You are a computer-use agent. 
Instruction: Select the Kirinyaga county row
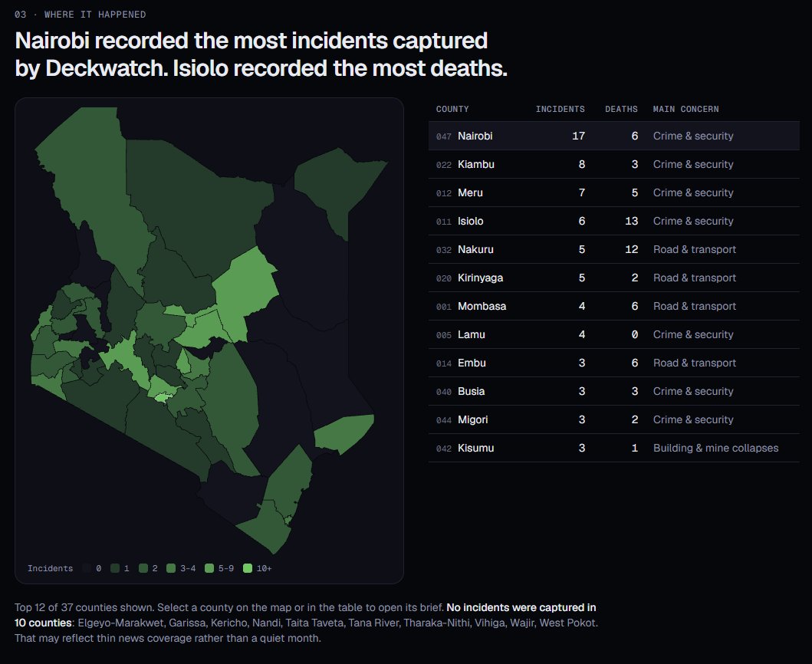(613, 278)
